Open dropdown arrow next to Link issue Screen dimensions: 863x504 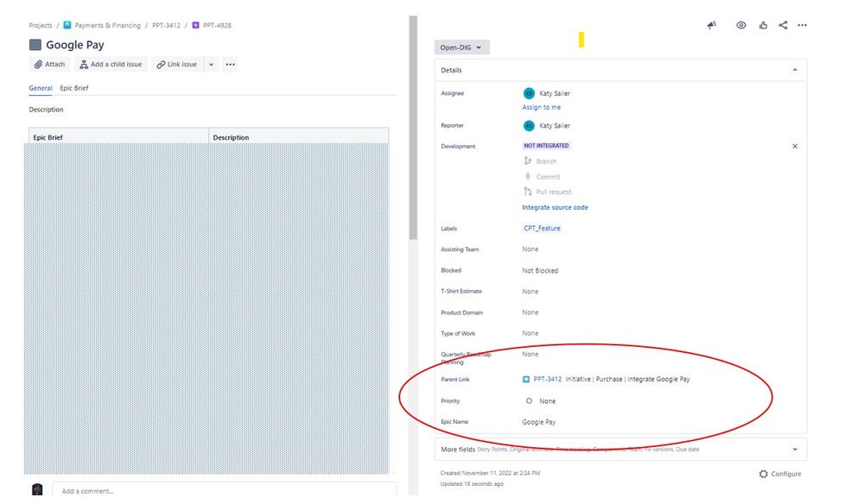(211, 65)
